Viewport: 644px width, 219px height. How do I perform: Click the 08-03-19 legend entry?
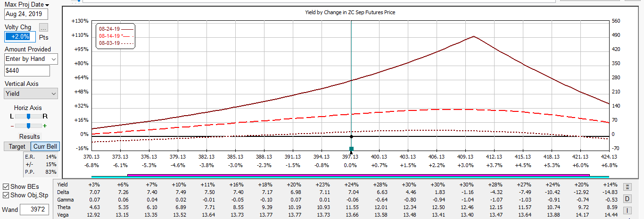coord(116,43)
